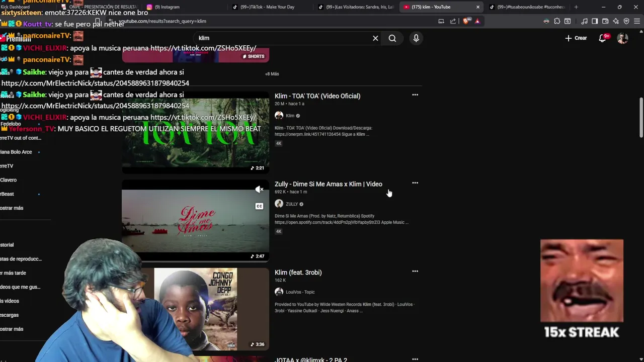Open the JOTAA x @klimxk - 2 PA 2 title
Image resolution: width=644 pixels, height=362 pixels.
click(x=311, y=359)
